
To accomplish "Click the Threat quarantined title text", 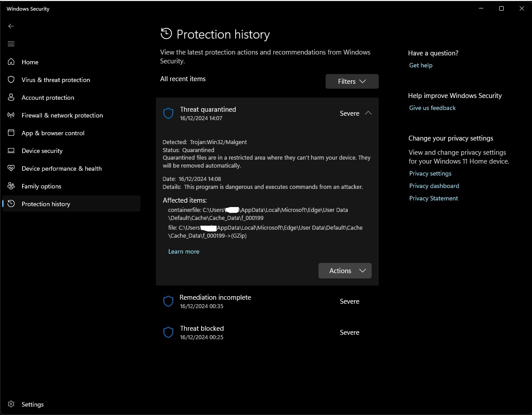I will [x=208, y=110].
